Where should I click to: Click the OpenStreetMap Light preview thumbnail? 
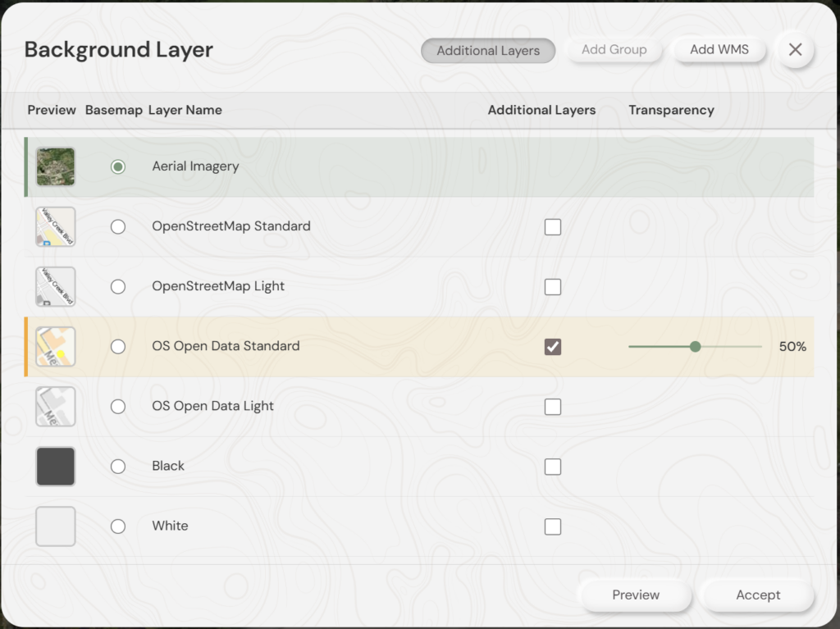pos(56,286)
